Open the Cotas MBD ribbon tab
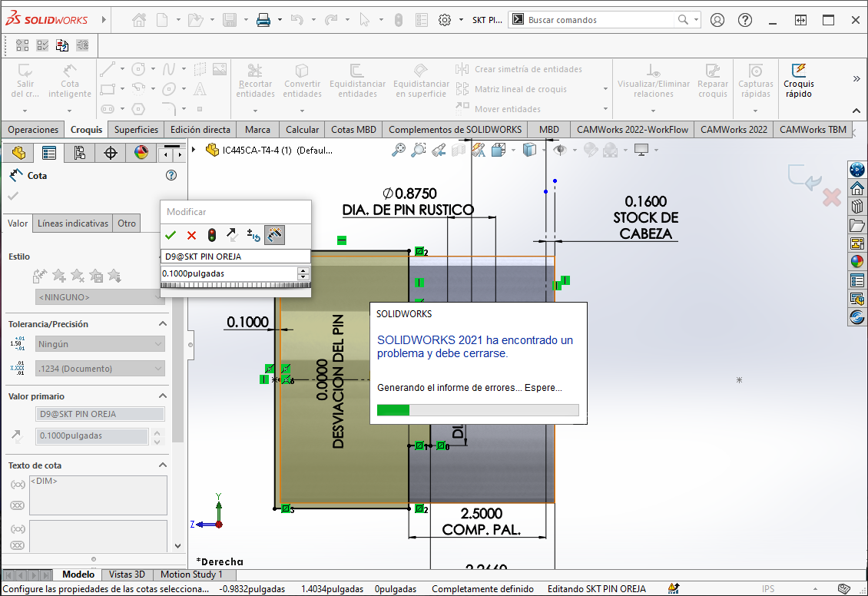 (x=354, y=130)
